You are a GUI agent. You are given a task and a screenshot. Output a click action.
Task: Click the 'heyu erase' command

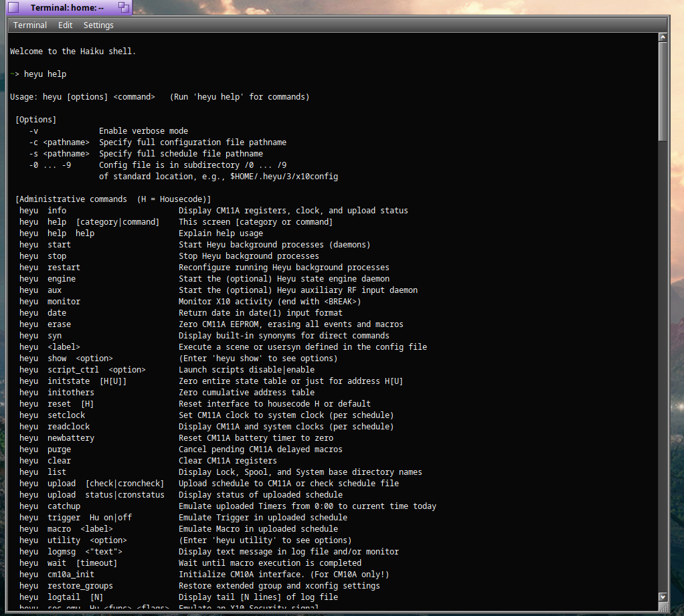click(x=45, y=324)
